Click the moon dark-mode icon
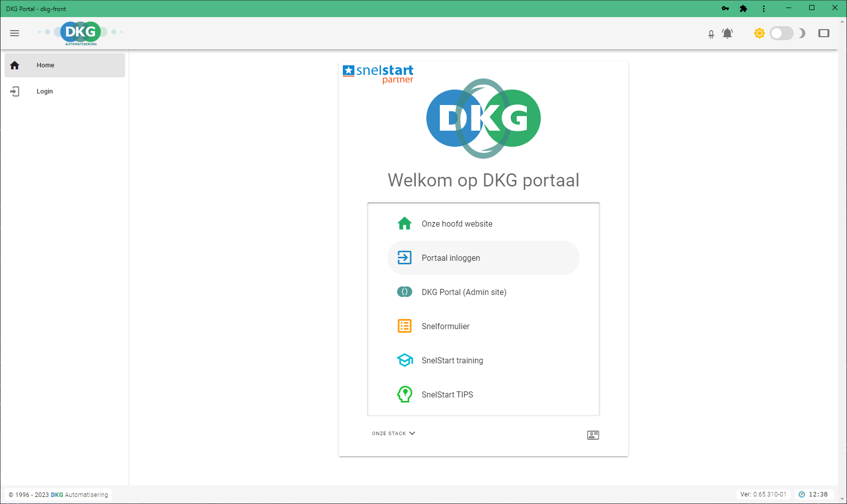The height and width of the screenshot is (504, 847). pyautogui.click(x=802, y=33)
